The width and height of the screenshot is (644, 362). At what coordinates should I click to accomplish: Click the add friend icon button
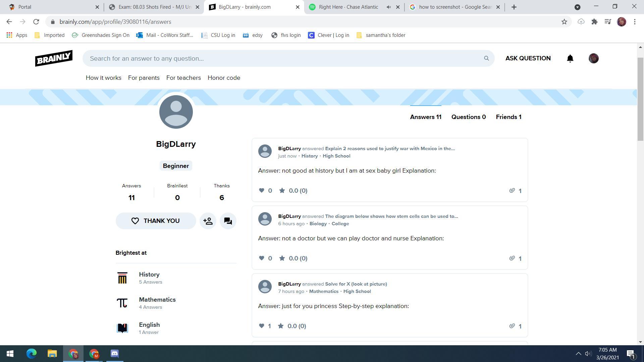(x=208, y=221)
